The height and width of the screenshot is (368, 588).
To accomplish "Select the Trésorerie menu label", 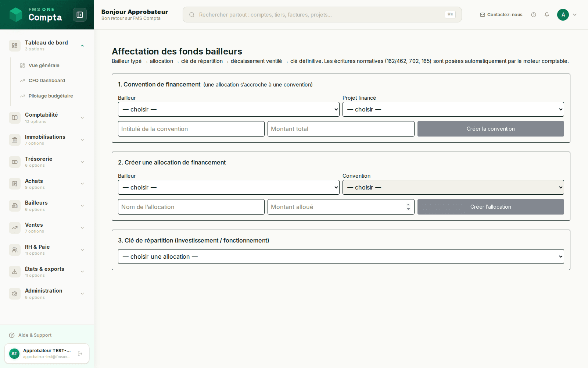I will point(39,159).
